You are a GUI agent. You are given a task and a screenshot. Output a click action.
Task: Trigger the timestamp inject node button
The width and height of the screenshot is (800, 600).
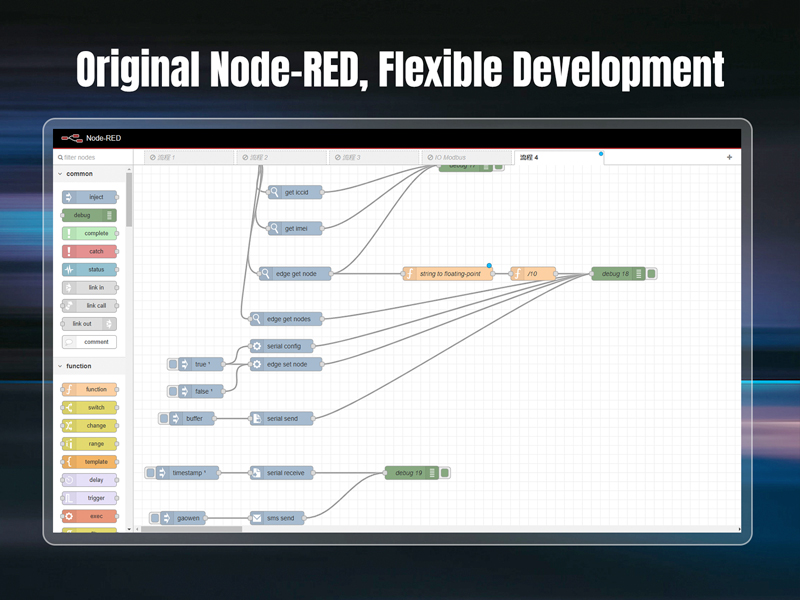pyautogui.click(x=151, y=473)
